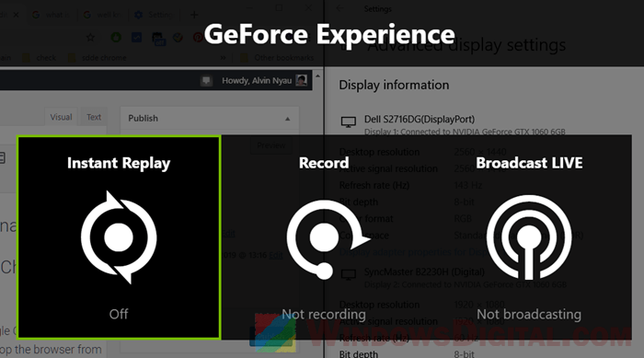Click the 'Display information' heading
This screenshot has width=644, height=358.
[x=394, y=85]
